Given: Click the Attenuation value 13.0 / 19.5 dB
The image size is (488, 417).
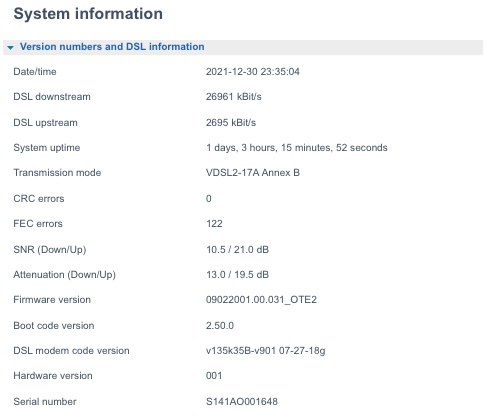Looking at the screenshot, I should click(x=237, y=275).
